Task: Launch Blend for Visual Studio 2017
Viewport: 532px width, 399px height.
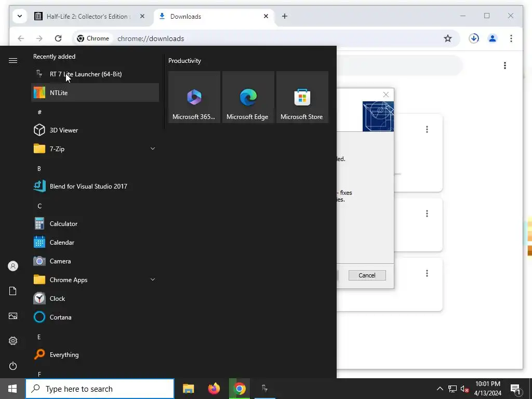Action: coord(95,187)
